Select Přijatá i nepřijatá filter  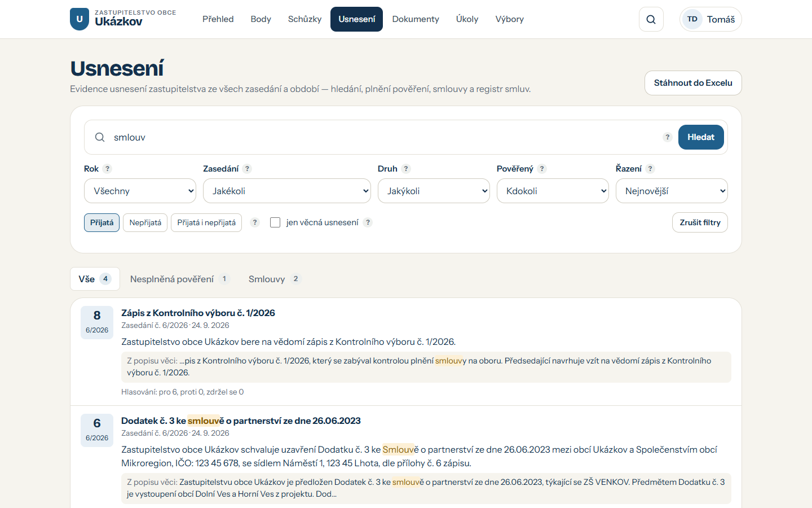click(206, 222)
